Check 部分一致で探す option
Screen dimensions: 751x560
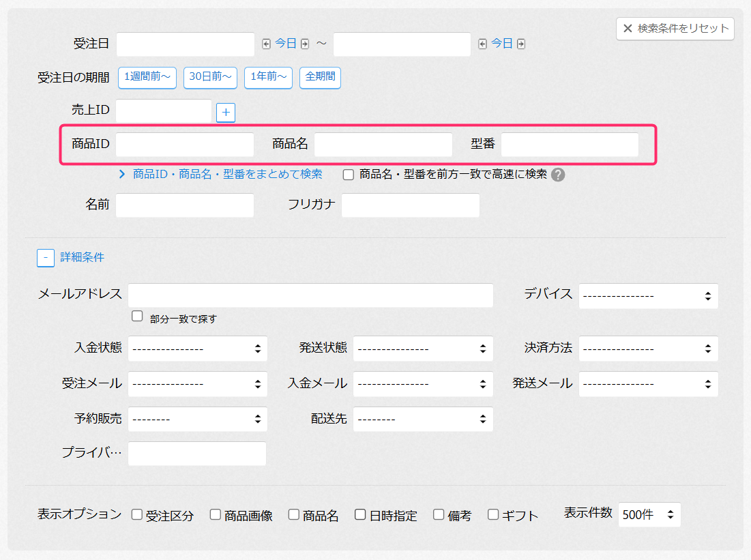pos(138,316)
